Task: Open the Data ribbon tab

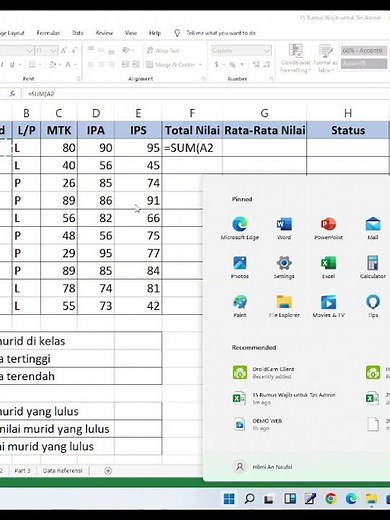Action: tap(77, 33)
